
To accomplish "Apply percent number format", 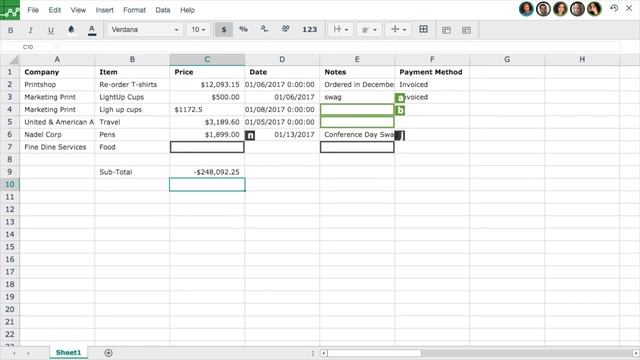I will (243, 29).
